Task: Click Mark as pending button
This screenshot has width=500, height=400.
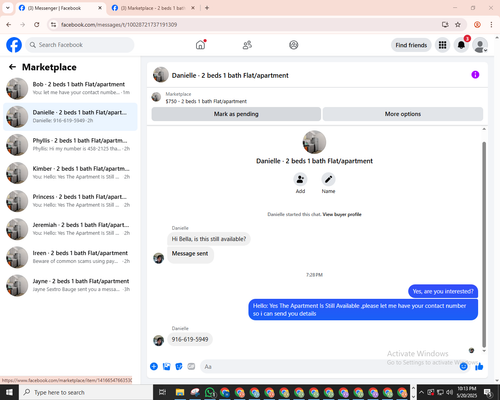Action: (x=236, y=114)
